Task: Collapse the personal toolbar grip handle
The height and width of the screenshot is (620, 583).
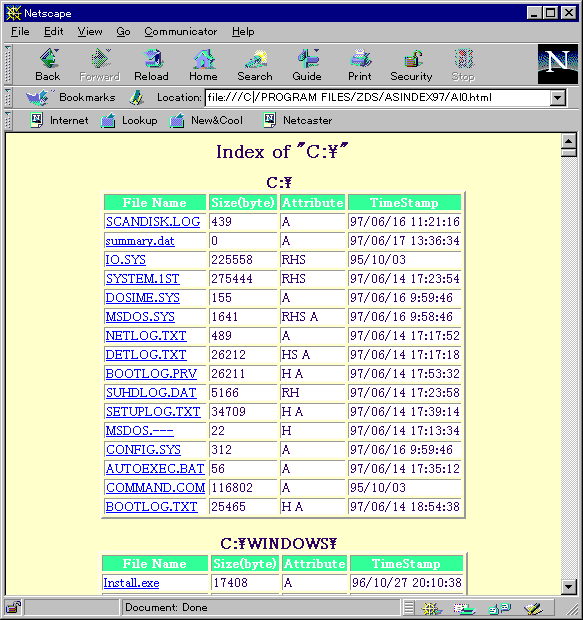Action: [x=8, y=120]
